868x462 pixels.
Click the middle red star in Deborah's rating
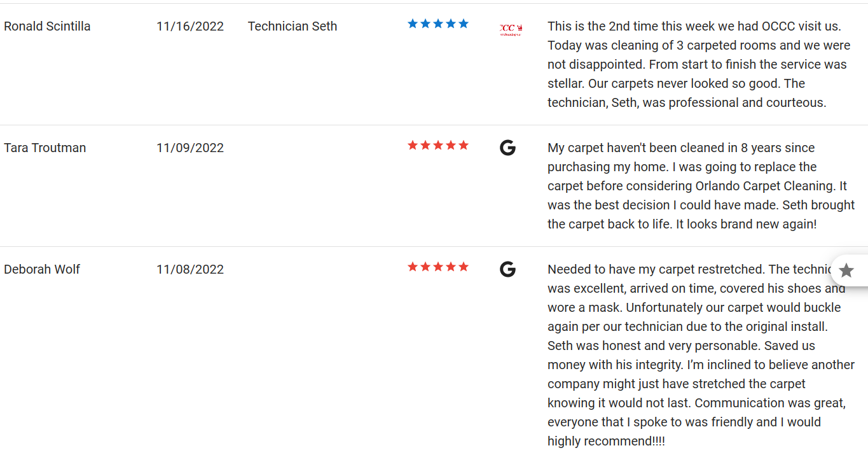[x=438, y=267]
